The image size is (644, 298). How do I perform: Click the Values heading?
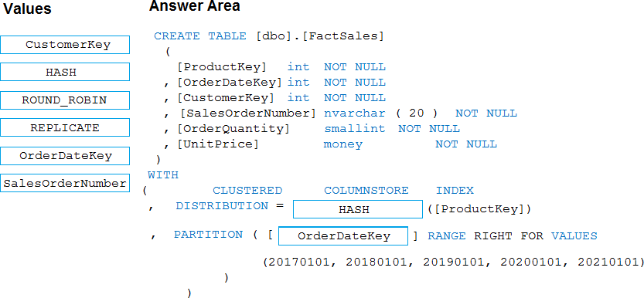(x=27, y=8)
